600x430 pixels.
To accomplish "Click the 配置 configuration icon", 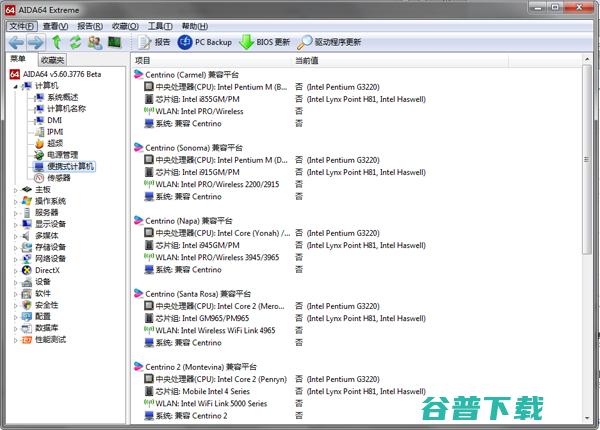I will pyautogui.click(x=27, y=316).
